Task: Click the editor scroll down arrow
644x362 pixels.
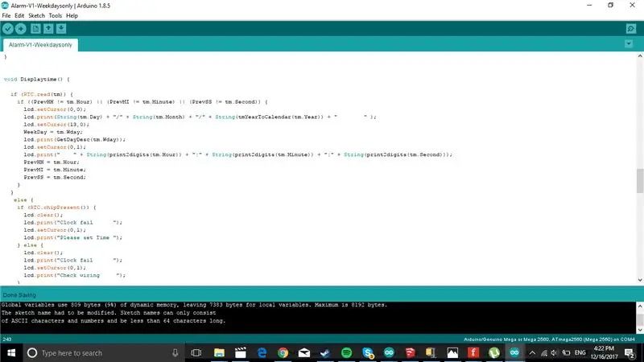Action: (640, 280)
